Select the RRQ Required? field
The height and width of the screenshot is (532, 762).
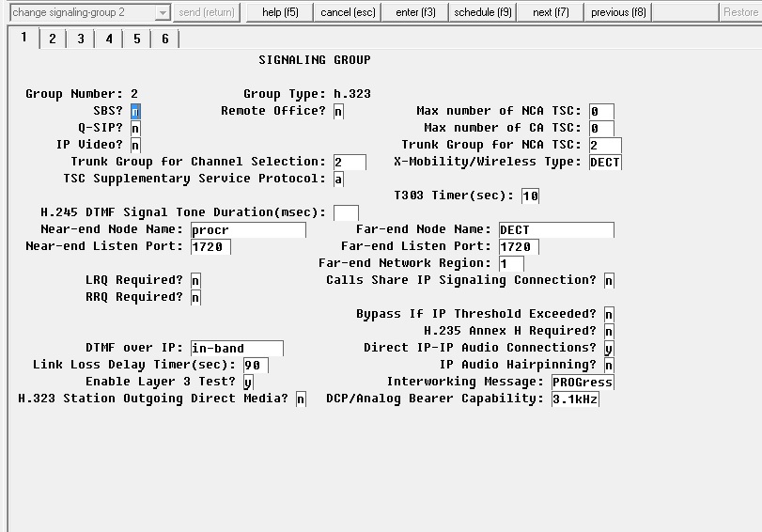195,298
